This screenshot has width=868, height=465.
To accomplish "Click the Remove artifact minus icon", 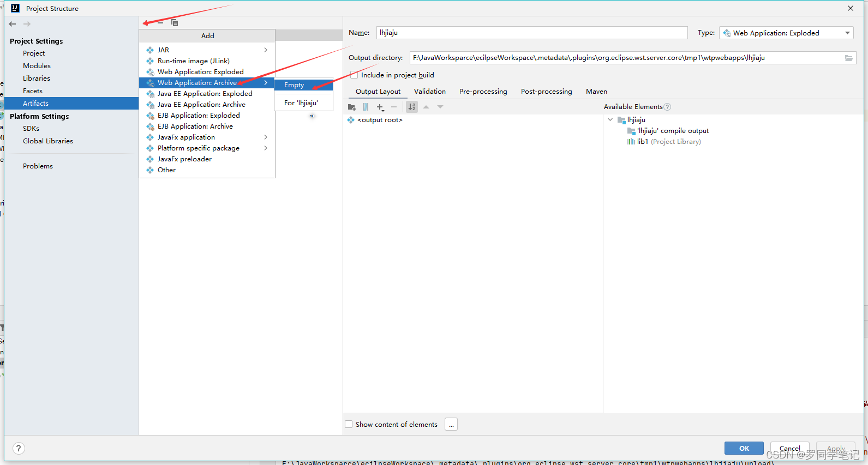I will pyautogui.click(x=160, y=23).
